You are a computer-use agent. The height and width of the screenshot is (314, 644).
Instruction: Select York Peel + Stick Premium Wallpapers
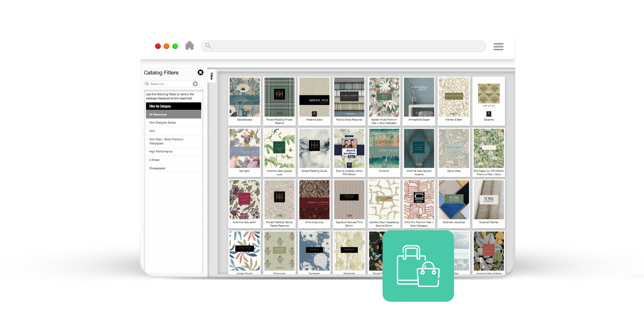pyautogui.click(x=173, y=141)
